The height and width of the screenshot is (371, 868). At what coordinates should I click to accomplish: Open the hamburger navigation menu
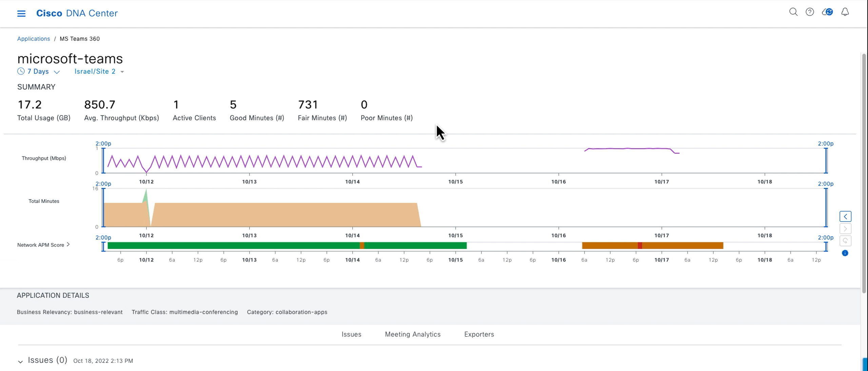pos(21,14)
